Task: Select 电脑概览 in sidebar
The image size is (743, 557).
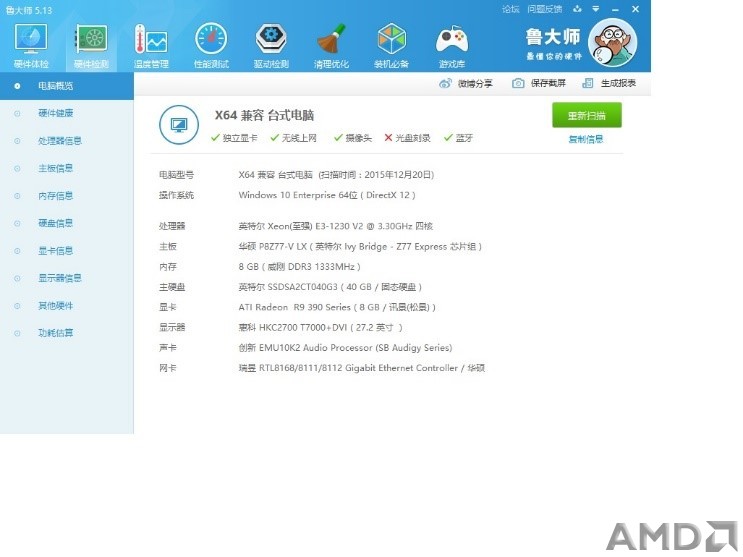Action: (x=67, y=86)
